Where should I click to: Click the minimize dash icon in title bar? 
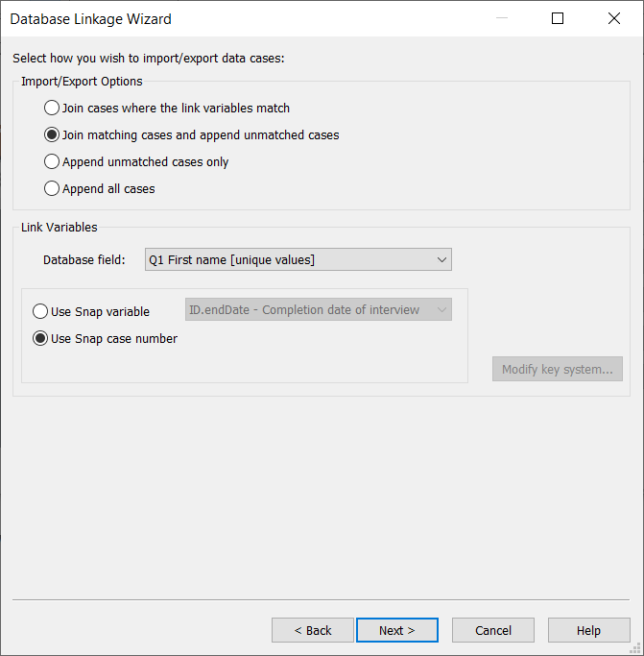tap(501, 18)
